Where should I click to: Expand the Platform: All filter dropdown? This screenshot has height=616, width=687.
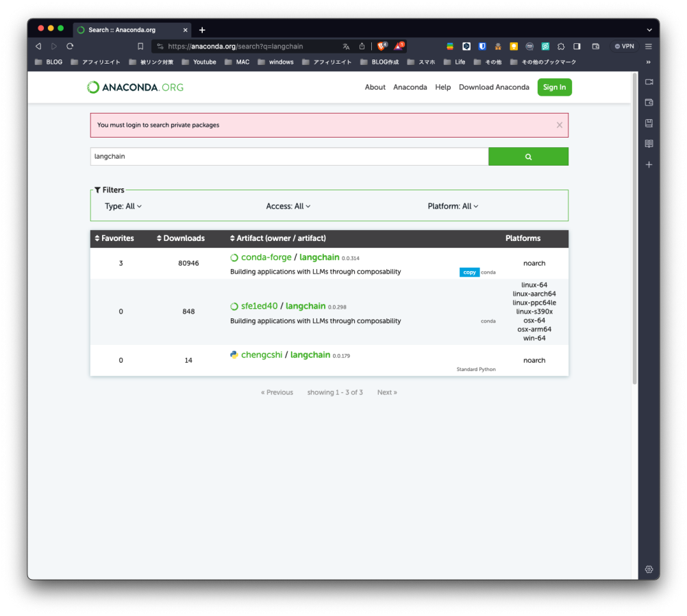point(453,206)
